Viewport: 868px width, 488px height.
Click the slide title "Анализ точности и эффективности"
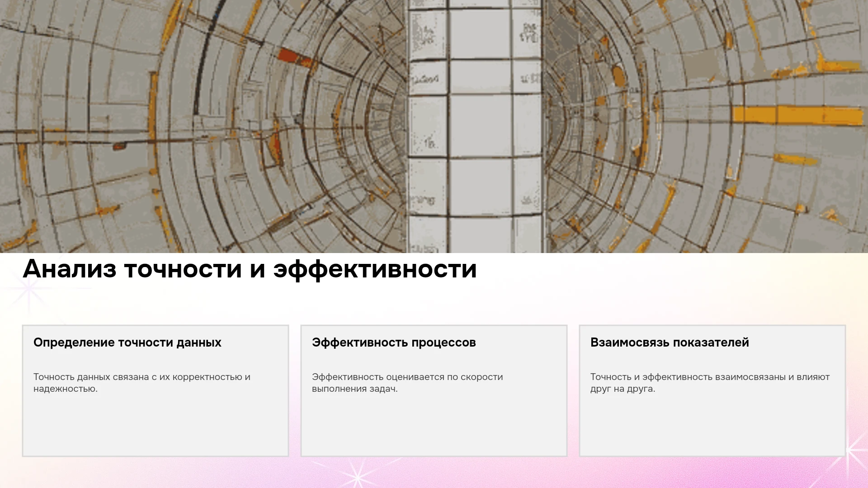tap(250, 269)
